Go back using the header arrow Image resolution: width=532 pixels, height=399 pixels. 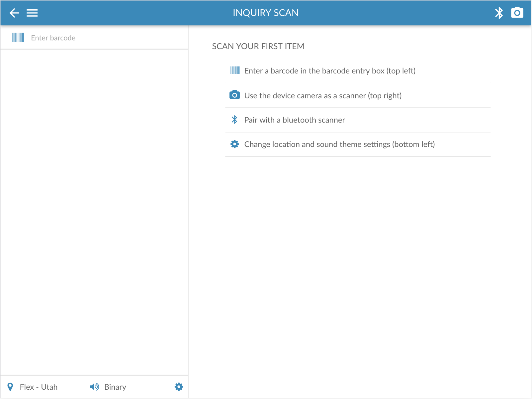tap(14, 13)
